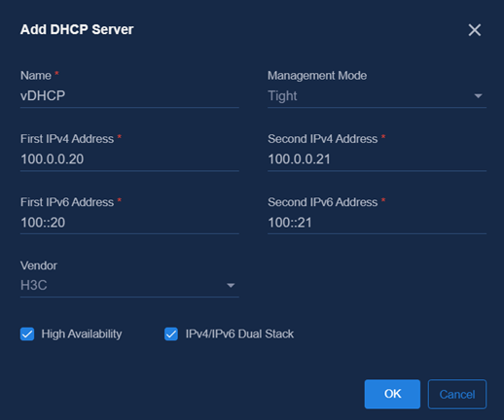Confirm with the OK button
The image size is (504, 420).
pos(392,394)
